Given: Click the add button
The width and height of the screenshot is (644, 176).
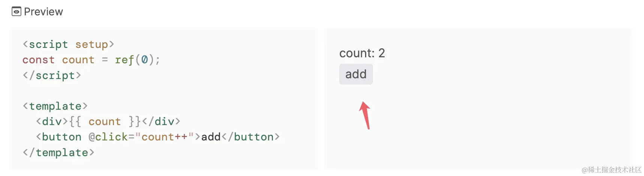Looking at the screenshot, I should click(356, 74).
